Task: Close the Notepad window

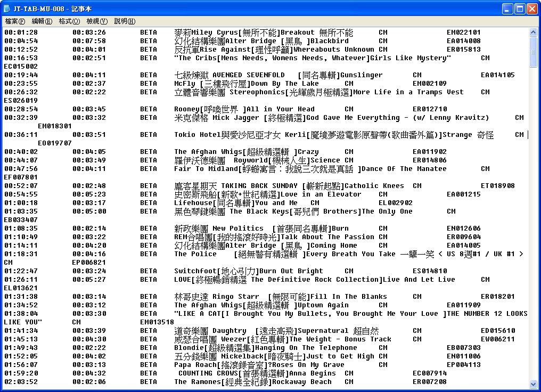Action: (x=532, y=9)
